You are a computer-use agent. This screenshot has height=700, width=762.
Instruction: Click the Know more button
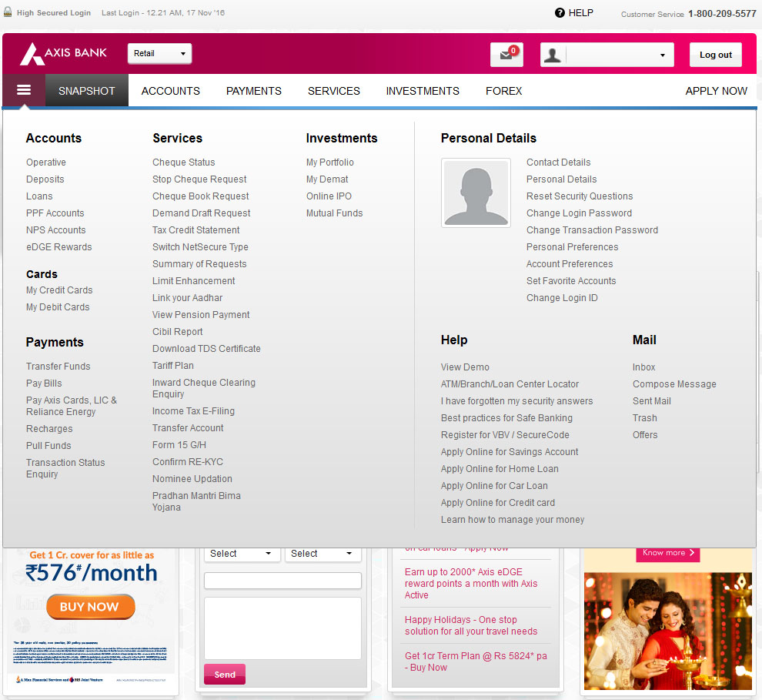[x=668, y=553]
